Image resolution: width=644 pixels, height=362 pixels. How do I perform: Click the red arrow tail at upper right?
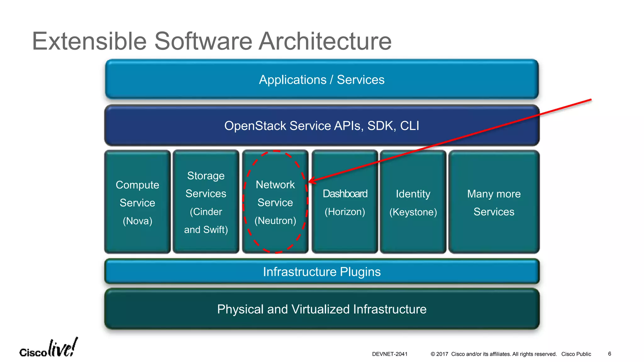[590, 100]
